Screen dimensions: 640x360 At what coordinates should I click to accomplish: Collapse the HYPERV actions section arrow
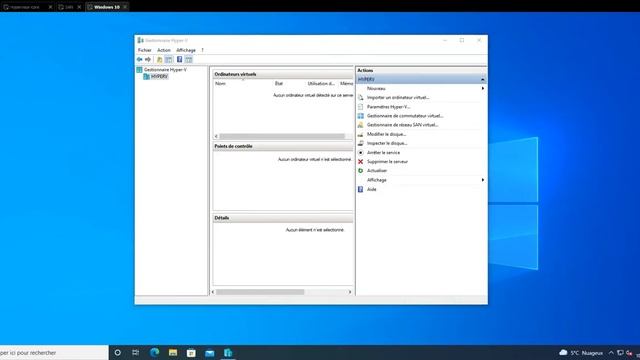click(x=482, y=80)
